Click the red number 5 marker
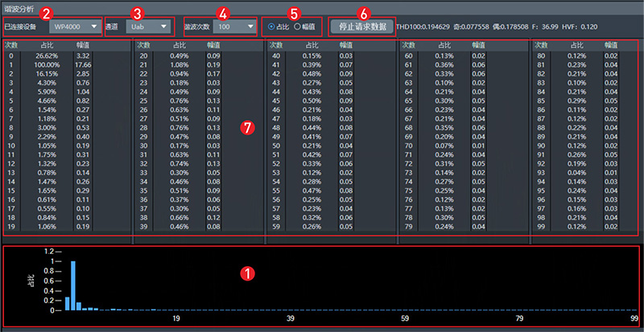This screenshot has width=644, height=332. (x=294, y=11)
